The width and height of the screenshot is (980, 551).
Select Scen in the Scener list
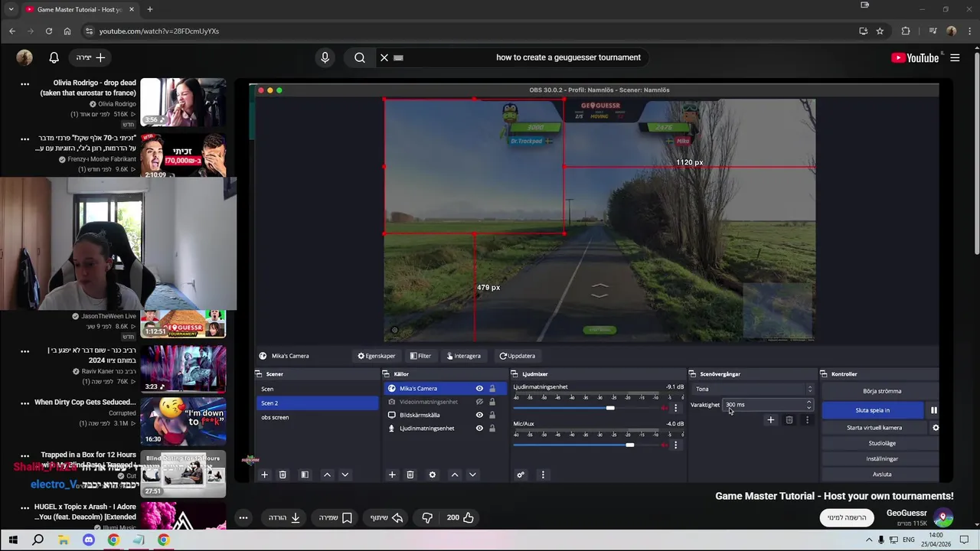pos(316,389)
